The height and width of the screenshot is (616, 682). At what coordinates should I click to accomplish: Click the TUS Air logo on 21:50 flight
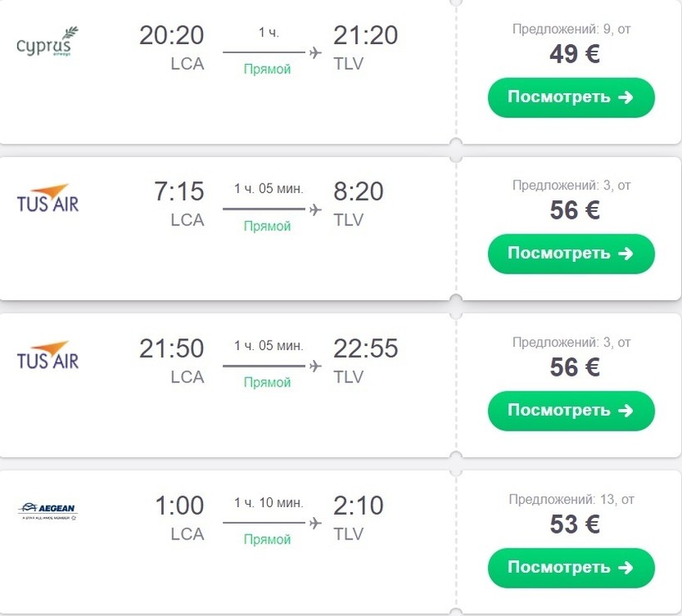coord(47,355)
